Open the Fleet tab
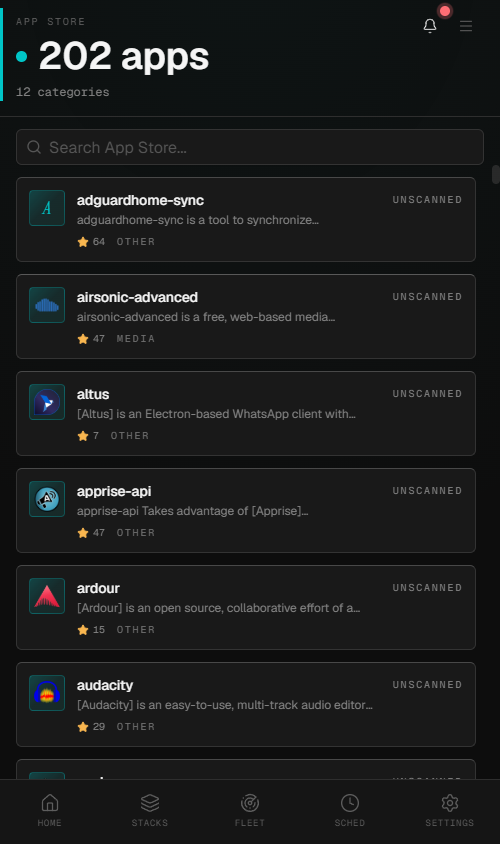This screenshot has width=500, height=844. click(250, 810)
